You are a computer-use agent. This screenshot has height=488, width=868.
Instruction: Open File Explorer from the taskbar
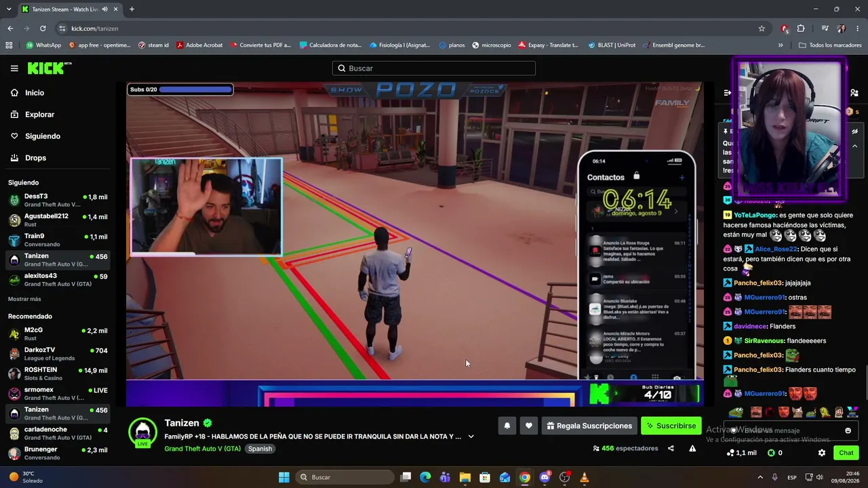pos(465,477)
